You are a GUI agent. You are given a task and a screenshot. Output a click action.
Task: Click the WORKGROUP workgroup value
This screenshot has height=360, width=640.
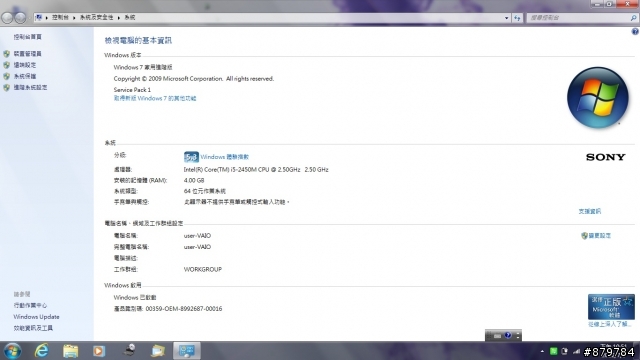[x=203, y=269]
